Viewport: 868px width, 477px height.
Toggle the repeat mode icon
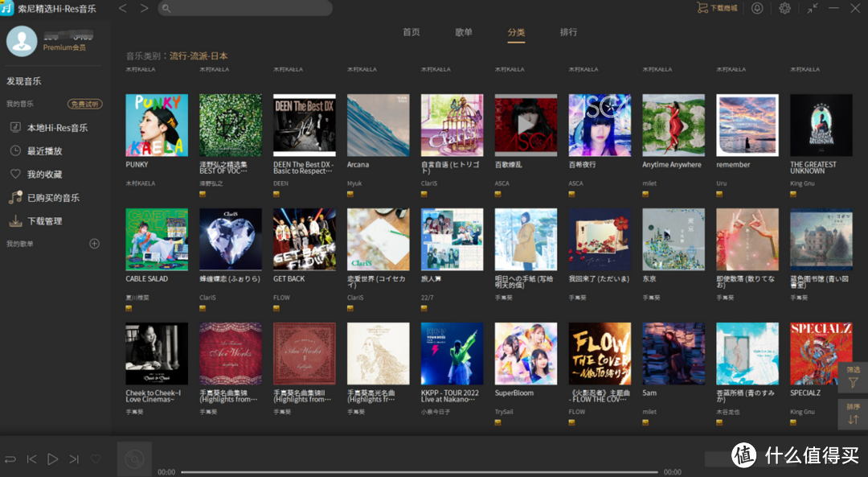click(10, 458)
